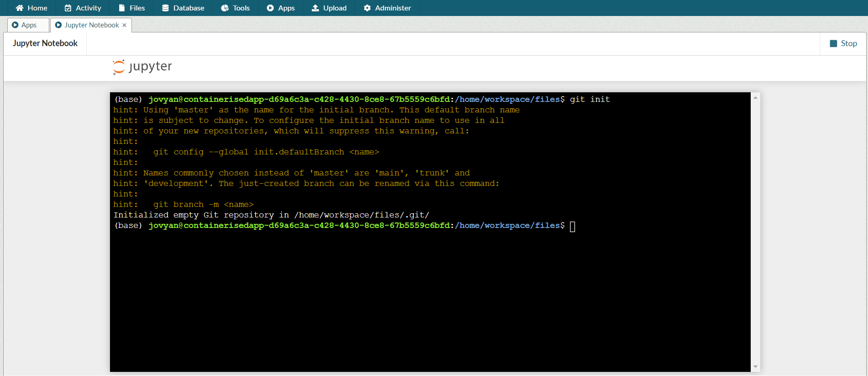Click the Jupyter logo
This screenshot has width=868, height=376.
click(x=142, y=67)
